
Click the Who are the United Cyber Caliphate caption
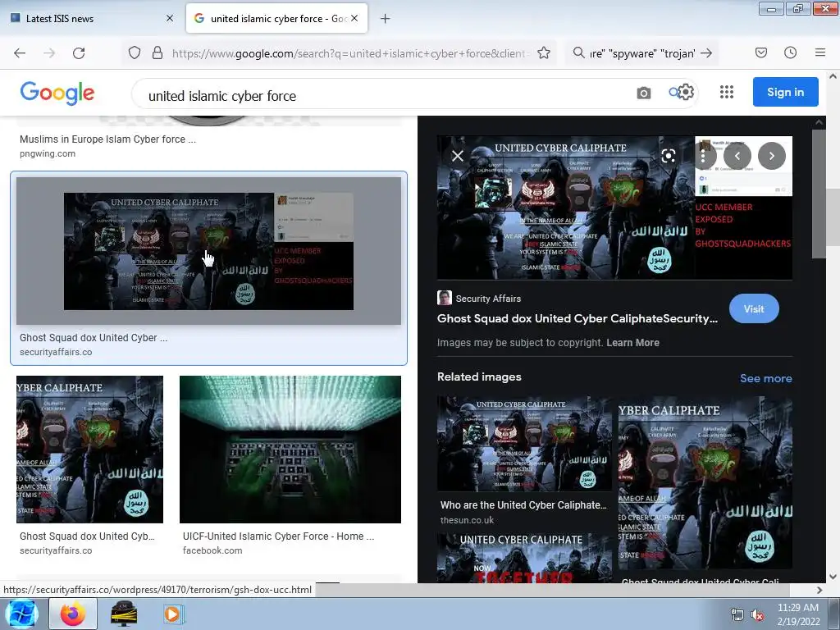pos(523,505)
